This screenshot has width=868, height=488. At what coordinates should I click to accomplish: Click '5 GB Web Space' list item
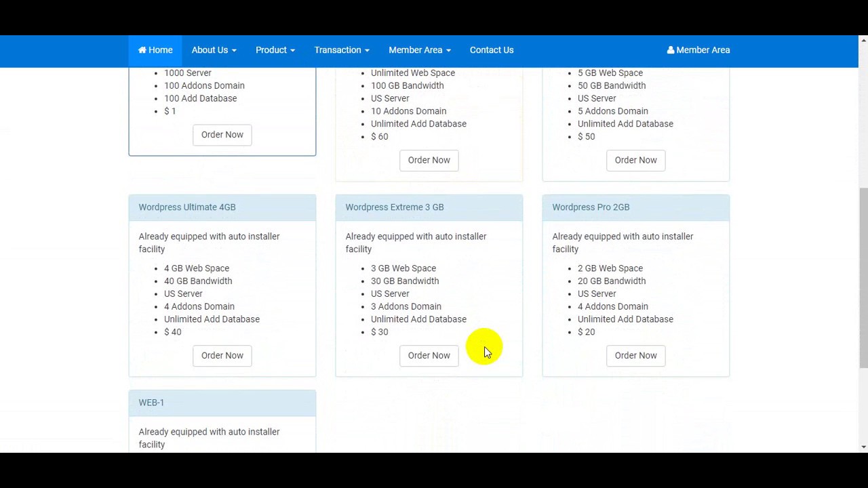tap(610, 73)
